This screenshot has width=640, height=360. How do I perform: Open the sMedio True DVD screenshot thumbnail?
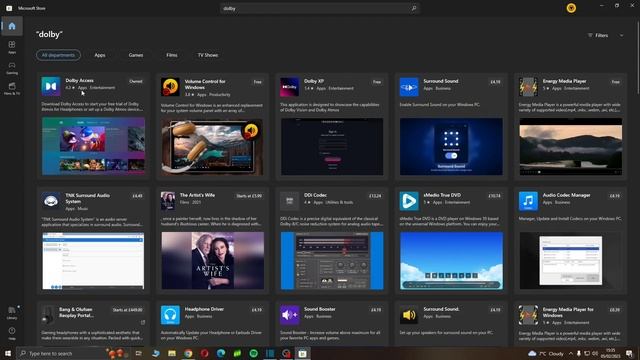(451, 260)
